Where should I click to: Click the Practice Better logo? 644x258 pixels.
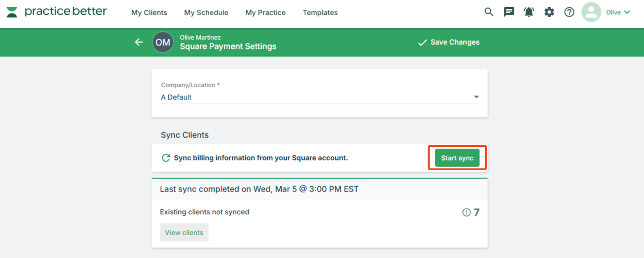coord(56,12)
